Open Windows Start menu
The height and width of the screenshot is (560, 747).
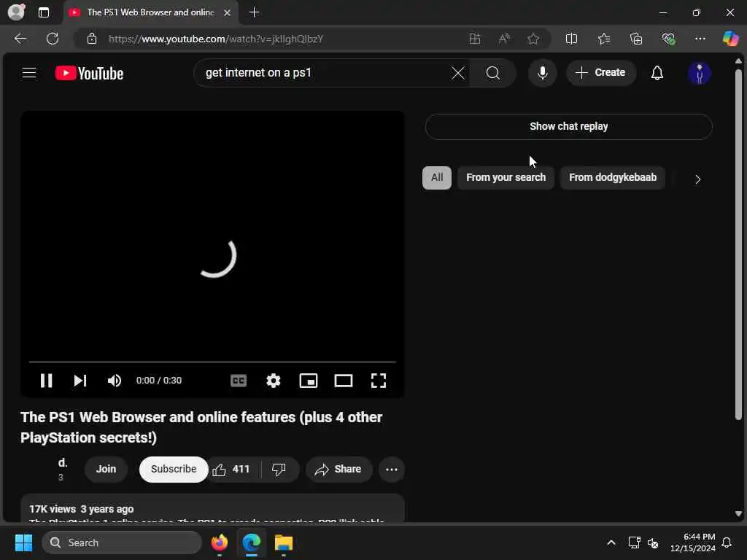23,542
